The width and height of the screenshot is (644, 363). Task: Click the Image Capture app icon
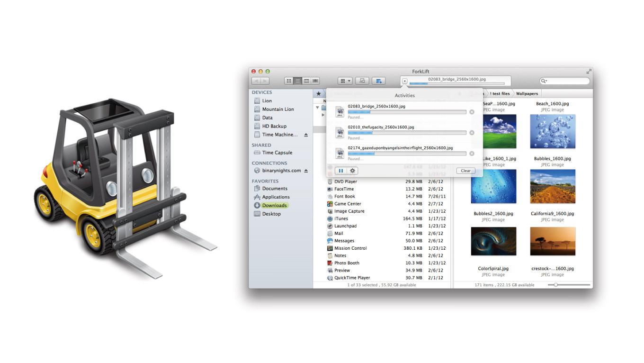330,211
